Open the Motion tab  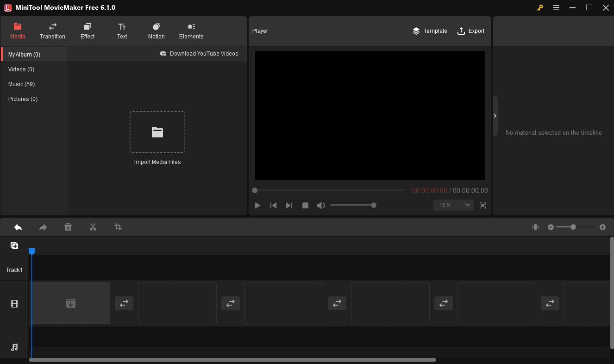(x=156, y=31)
